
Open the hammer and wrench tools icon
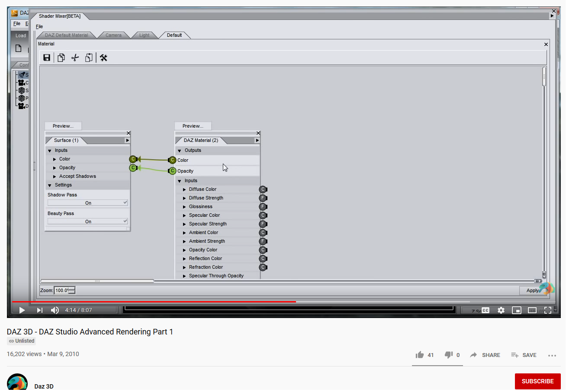103,58
